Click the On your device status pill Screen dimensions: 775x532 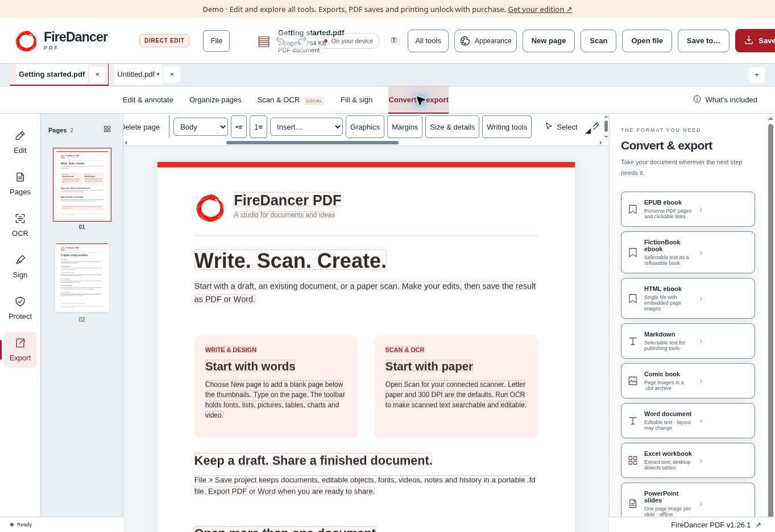tap(347, 41)
